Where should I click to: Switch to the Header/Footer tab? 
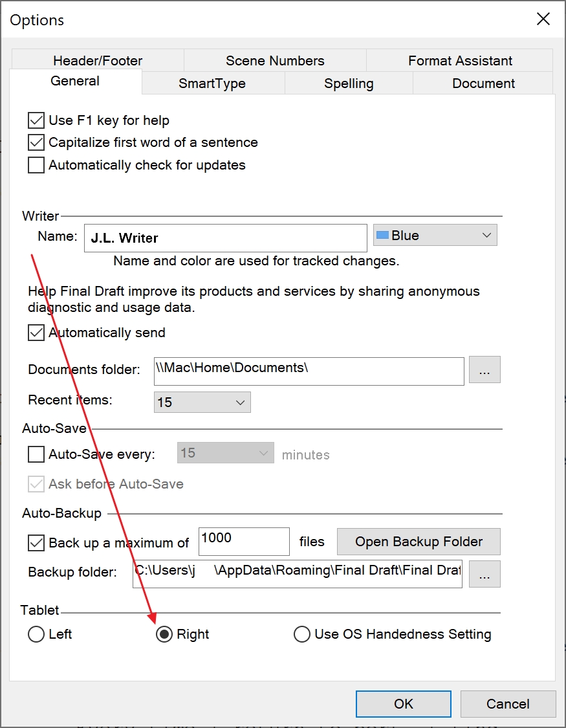point(98,60)
